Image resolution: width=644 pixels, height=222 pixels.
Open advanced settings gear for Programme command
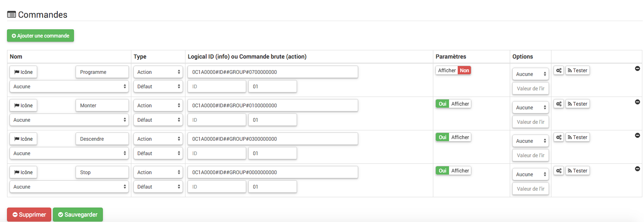pos(558,71)
